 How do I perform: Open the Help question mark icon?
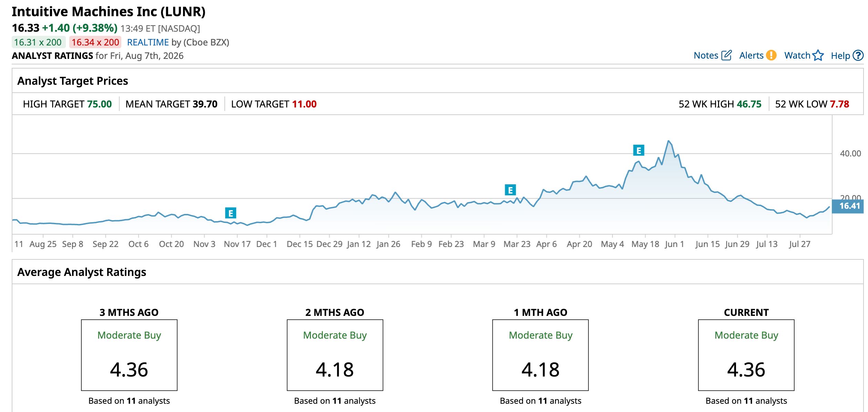tap(858, 55)
